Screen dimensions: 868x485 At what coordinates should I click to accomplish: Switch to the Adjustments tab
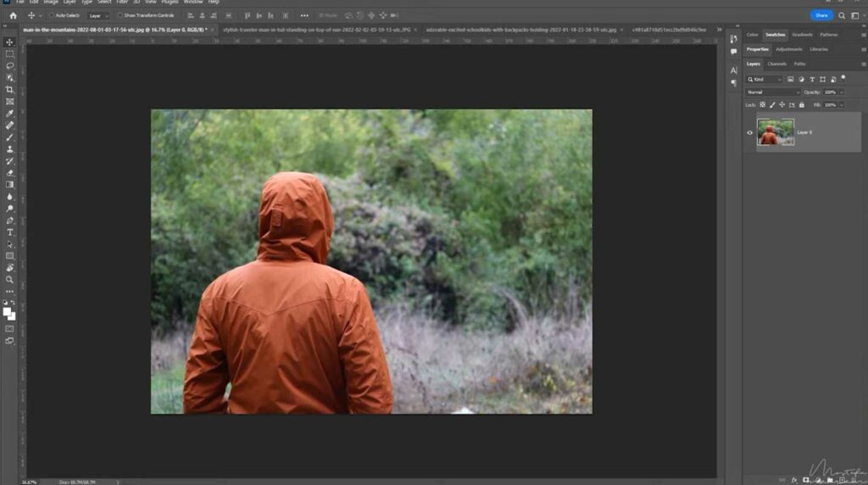pos(789,49)
